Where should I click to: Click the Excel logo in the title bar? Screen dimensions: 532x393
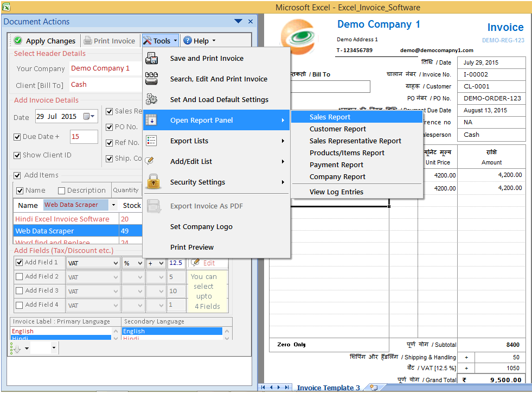pyautogui.click(x=7, y=7)
